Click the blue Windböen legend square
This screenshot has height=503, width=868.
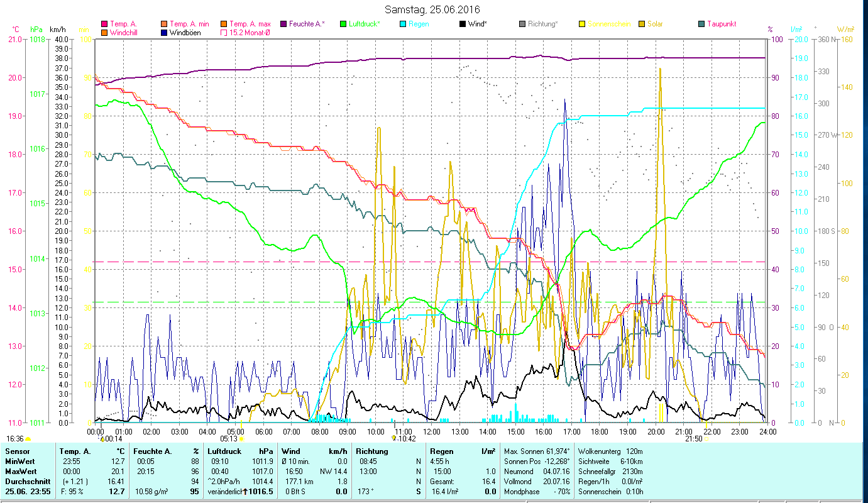click(164, 32)
